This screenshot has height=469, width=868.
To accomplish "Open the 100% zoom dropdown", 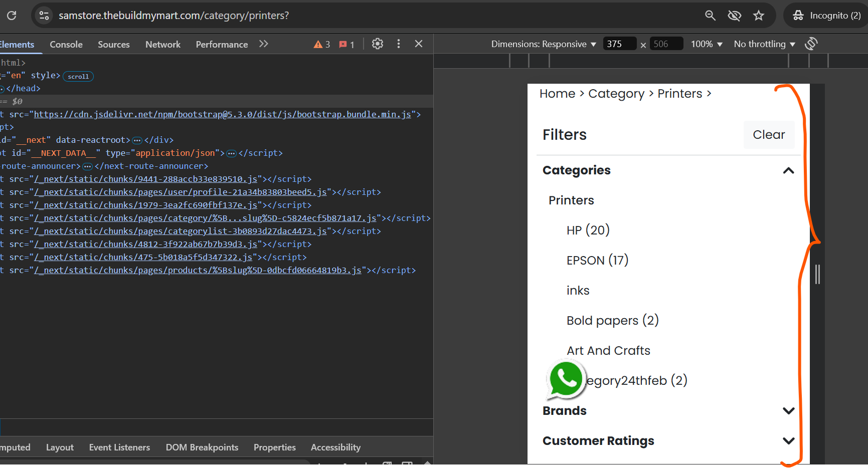I will (x=707, y=44).
